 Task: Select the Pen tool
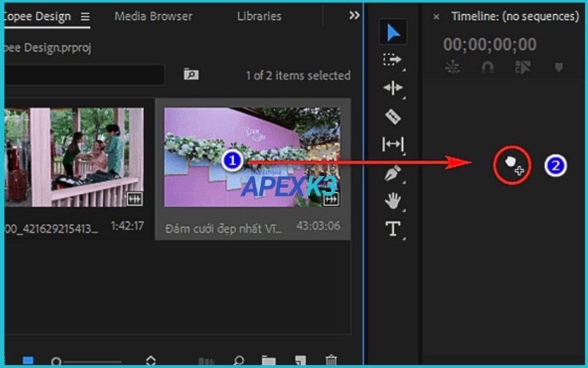[393, 173]
